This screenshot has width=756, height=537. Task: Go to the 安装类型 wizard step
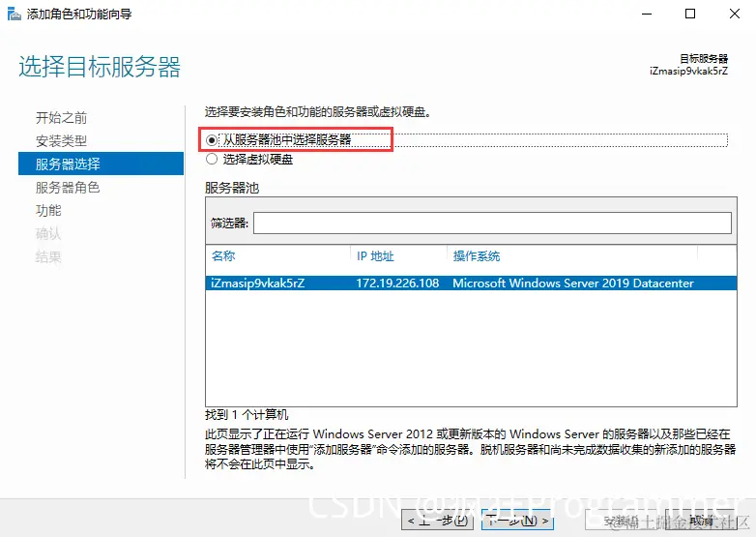(61, 141)
